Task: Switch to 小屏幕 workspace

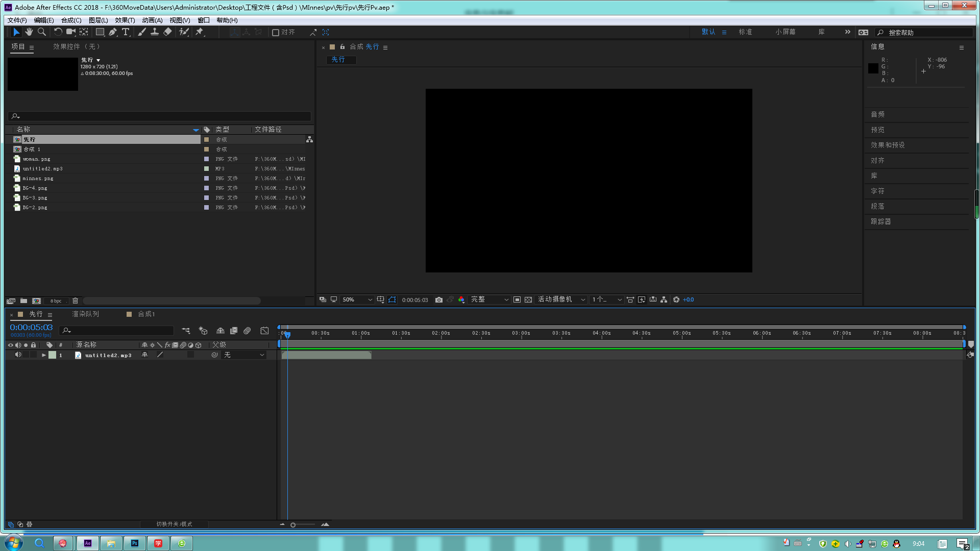Action: coord(786,32)
